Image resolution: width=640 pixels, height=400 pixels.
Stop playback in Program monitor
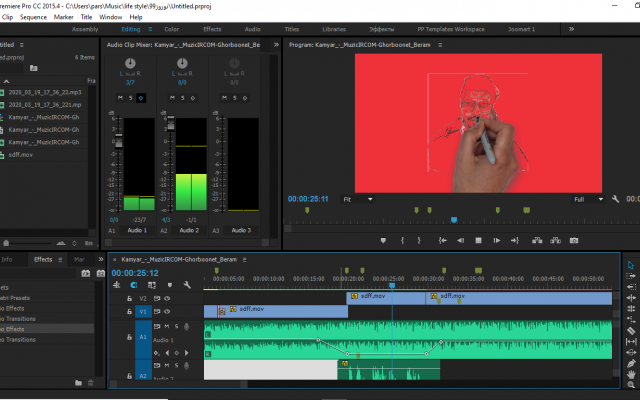[478, 240]
